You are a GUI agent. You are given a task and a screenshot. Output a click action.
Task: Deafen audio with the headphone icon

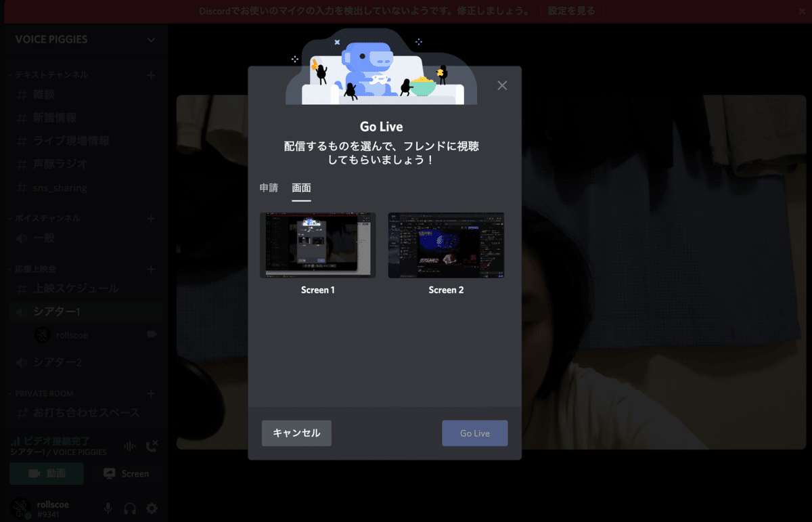pos(130,508)
